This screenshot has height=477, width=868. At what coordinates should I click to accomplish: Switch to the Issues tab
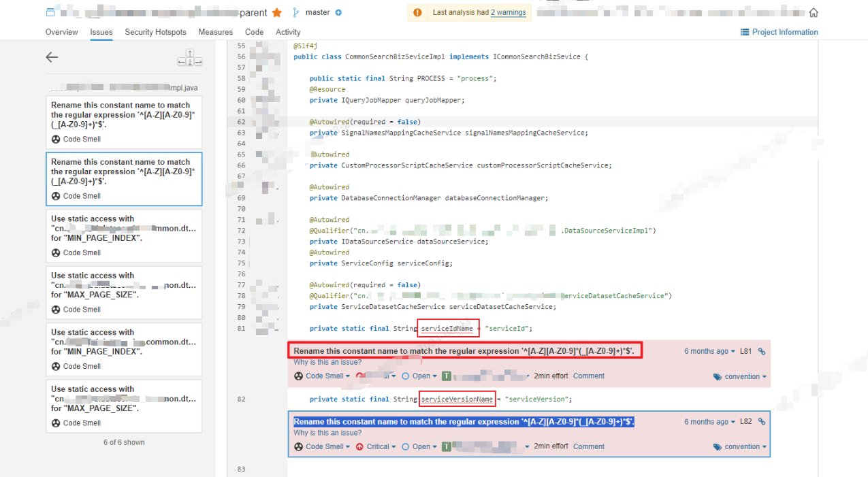[101, 32]
